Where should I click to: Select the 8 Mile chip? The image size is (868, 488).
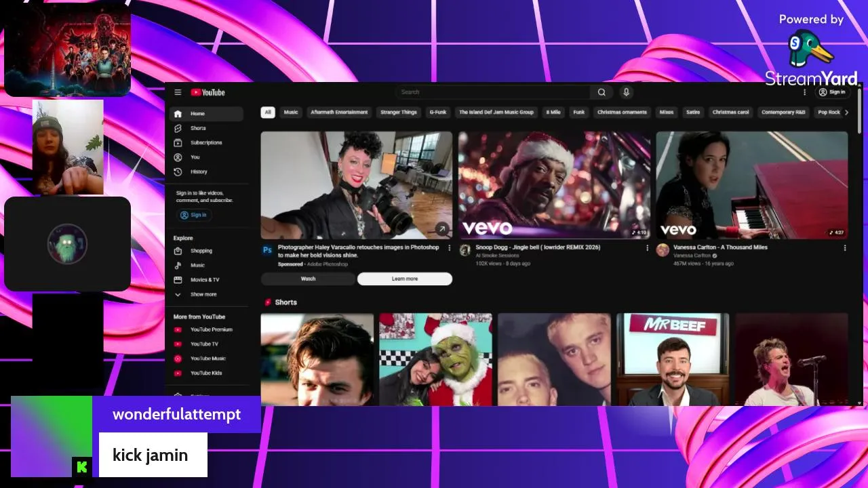[553, 113]
